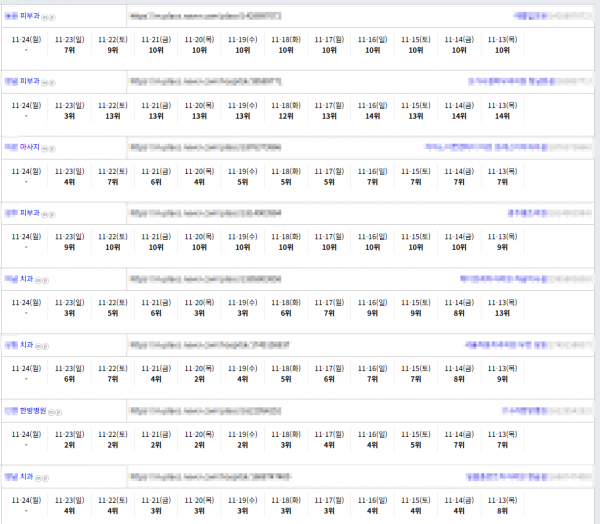Click the p icon beside 마사지
Screen dimensions: 600x524
click(x=52, y=149)
